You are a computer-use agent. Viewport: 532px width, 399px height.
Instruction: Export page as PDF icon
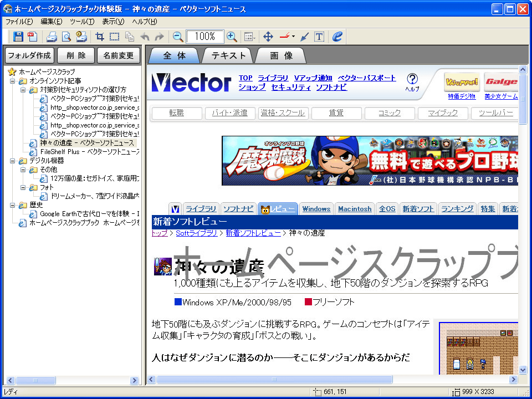pyautogui.click(x=33, y=37)
